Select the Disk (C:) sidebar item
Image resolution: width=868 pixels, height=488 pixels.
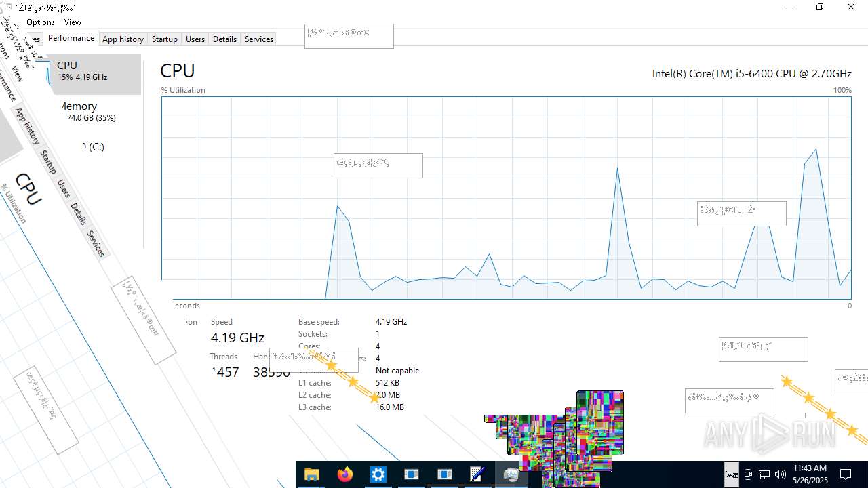tap(94, 146)
